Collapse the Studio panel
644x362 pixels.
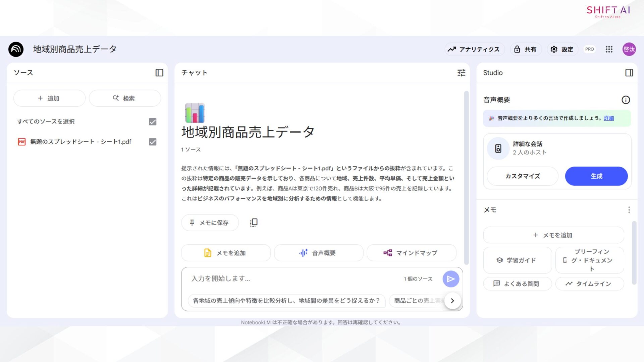click(x=630, y=73)
